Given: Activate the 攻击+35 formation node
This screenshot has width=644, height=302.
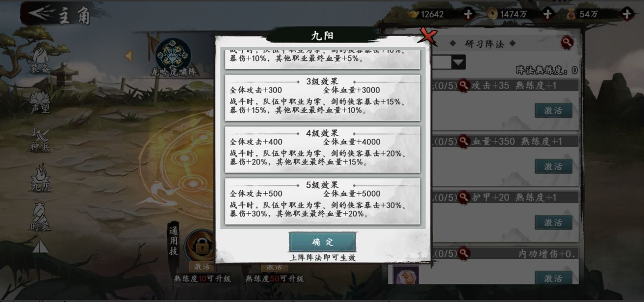Looking at the screenshot, I should coord(553,110).
